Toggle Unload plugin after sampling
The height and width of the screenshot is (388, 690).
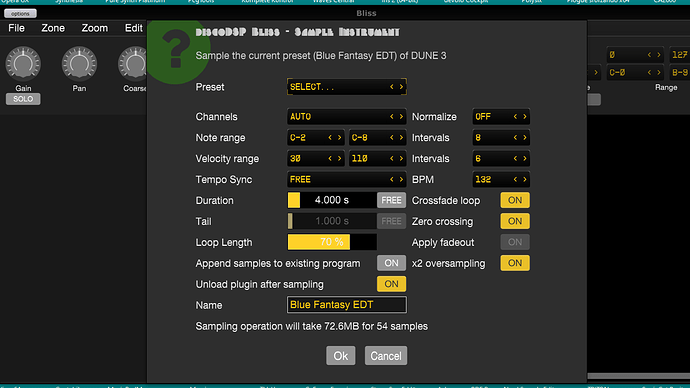[391, 284]
